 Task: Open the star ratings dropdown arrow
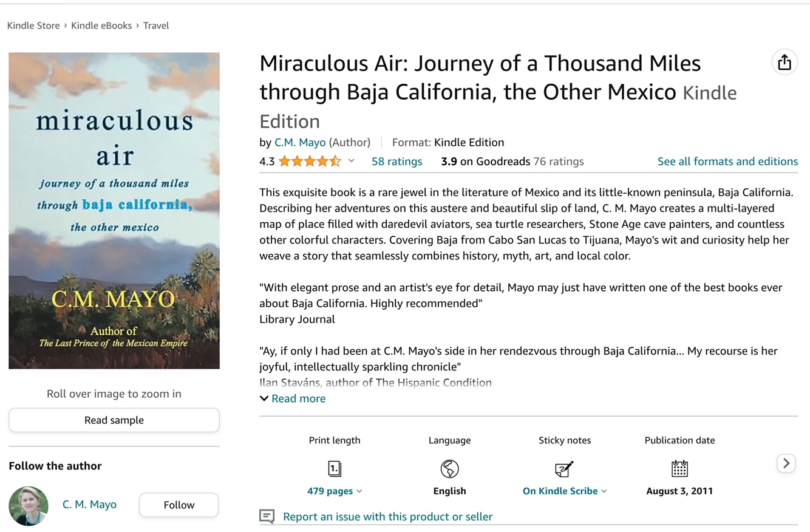351,161
